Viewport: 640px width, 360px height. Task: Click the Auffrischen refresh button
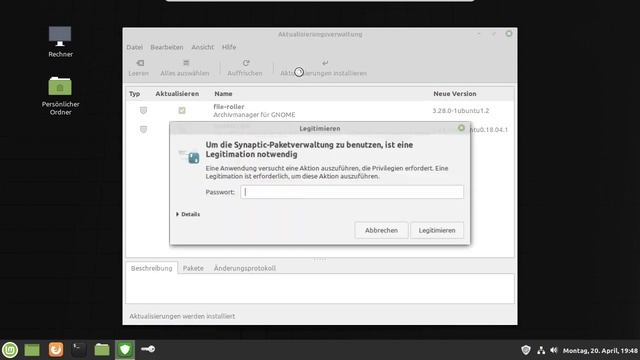[245, 68]
